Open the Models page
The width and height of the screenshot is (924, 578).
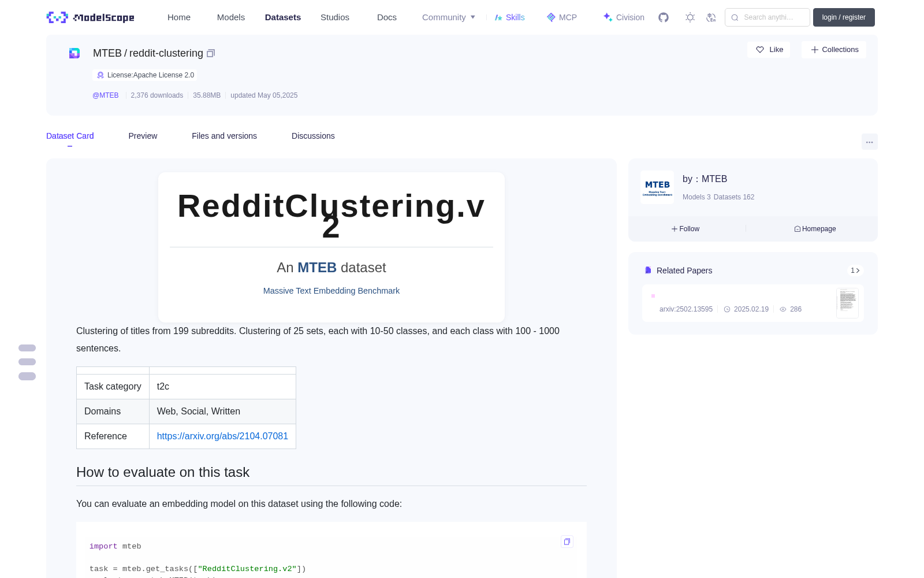[231, 17]
